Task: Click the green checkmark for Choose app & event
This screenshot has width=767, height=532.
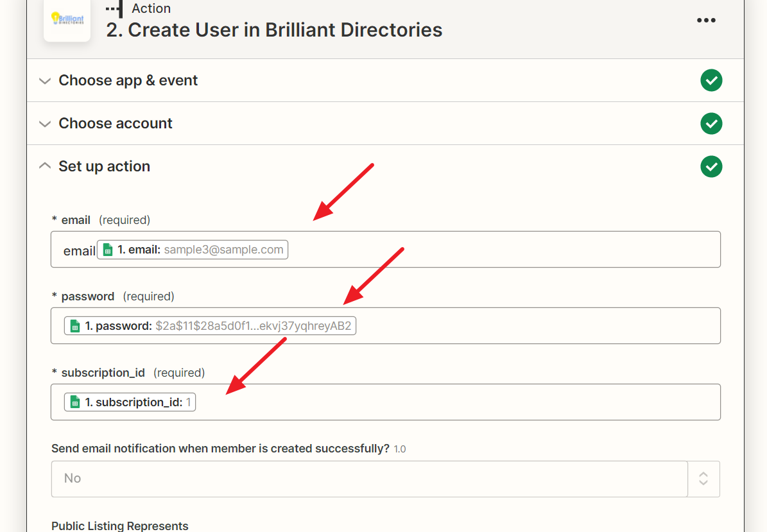Action: coord(711,80)
